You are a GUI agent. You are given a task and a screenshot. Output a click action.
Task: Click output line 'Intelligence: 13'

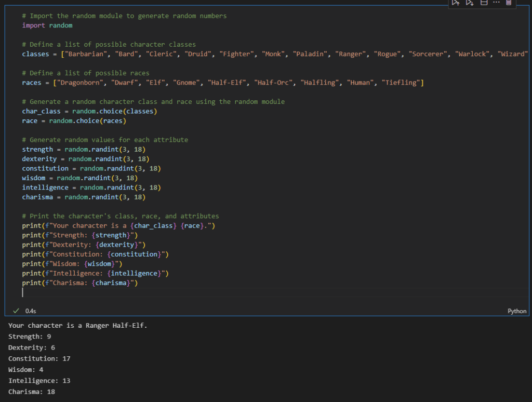point(39,381)
